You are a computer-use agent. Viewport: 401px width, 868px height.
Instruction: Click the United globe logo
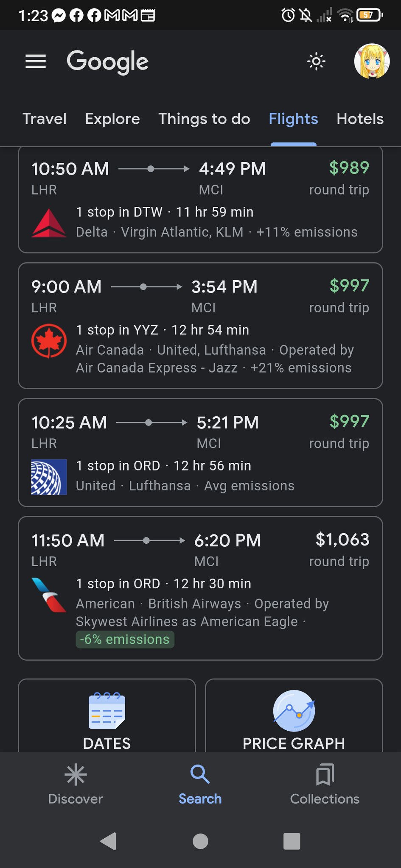[49, 477]
